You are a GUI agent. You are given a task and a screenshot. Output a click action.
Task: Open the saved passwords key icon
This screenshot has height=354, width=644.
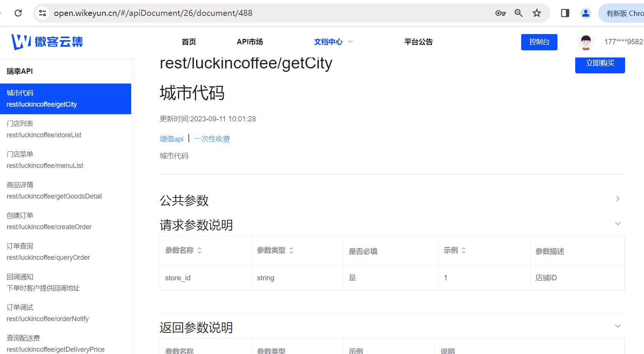point(500,13)
